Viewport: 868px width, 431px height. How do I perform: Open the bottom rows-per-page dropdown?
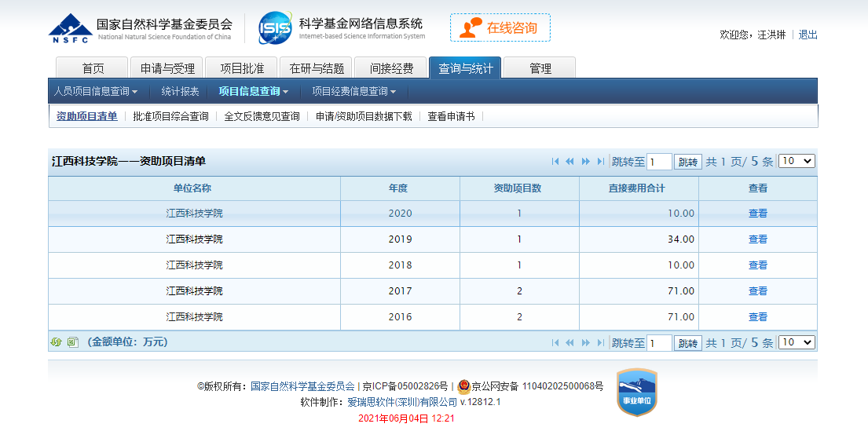[x=797, y=342]
